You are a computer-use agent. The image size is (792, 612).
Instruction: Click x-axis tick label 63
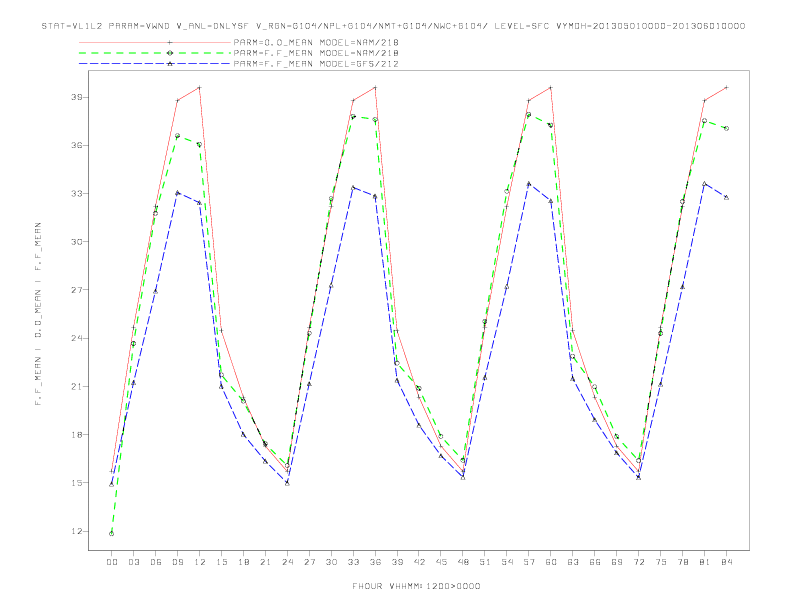click(x=573, y=562)
